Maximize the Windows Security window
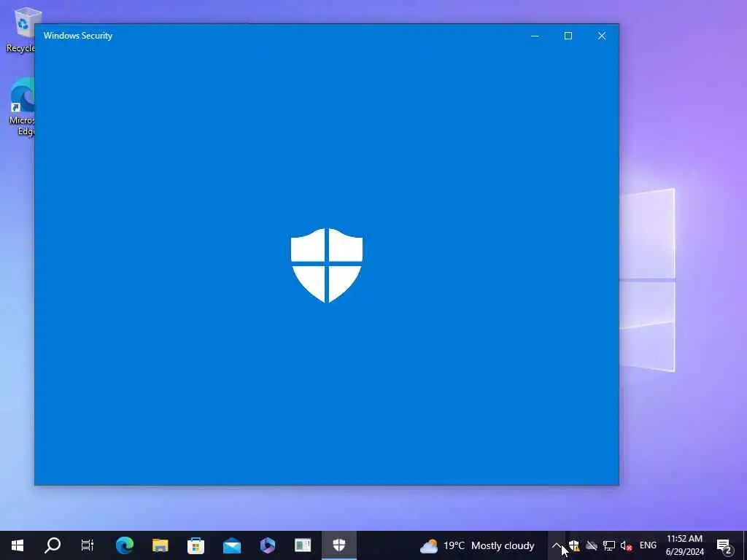The height and width of the screenshot is (560, 747). [568, 36]
